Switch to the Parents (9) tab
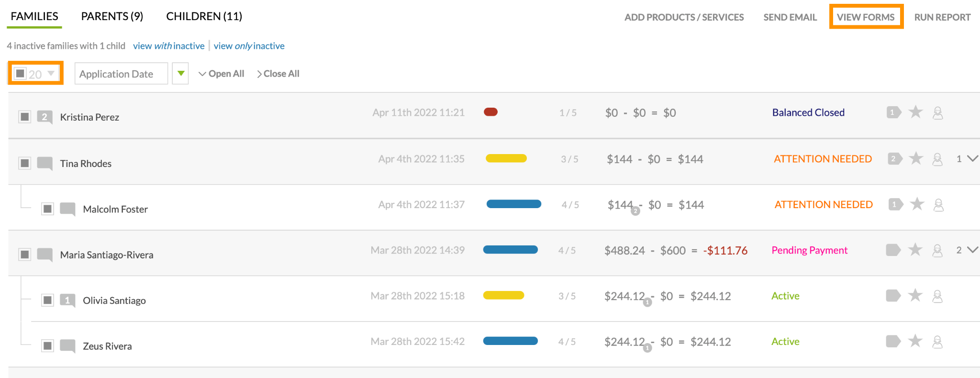 point(112,16)
